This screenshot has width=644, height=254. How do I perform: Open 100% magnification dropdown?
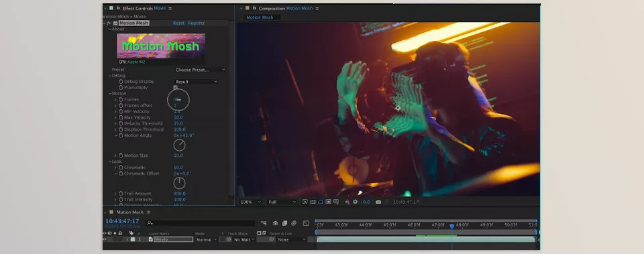point(251,202)
